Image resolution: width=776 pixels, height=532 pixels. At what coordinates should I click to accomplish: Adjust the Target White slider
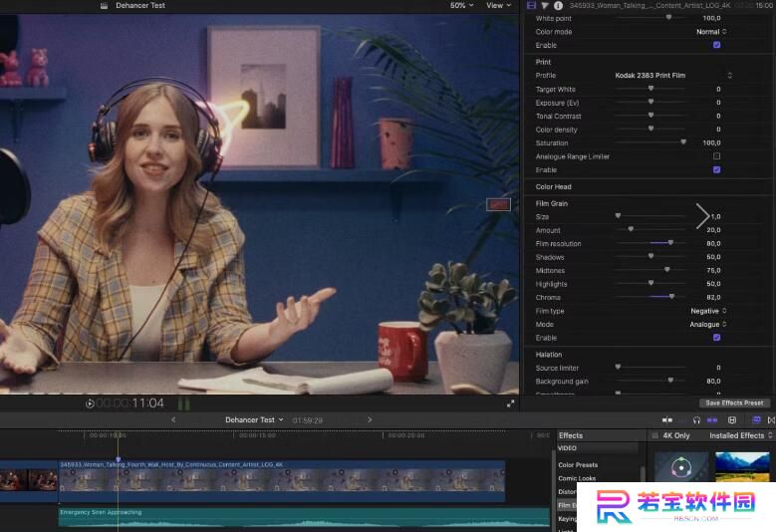click(650, 89)
